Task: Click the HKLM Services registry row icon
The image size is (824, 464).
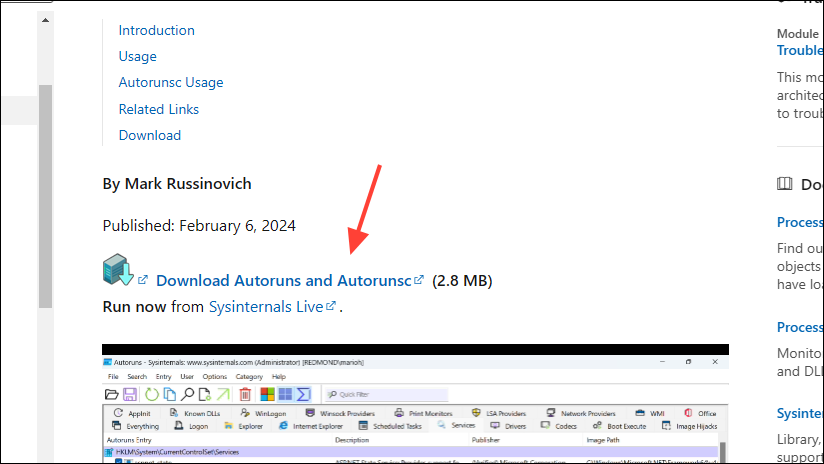Action: coord(109,452)
